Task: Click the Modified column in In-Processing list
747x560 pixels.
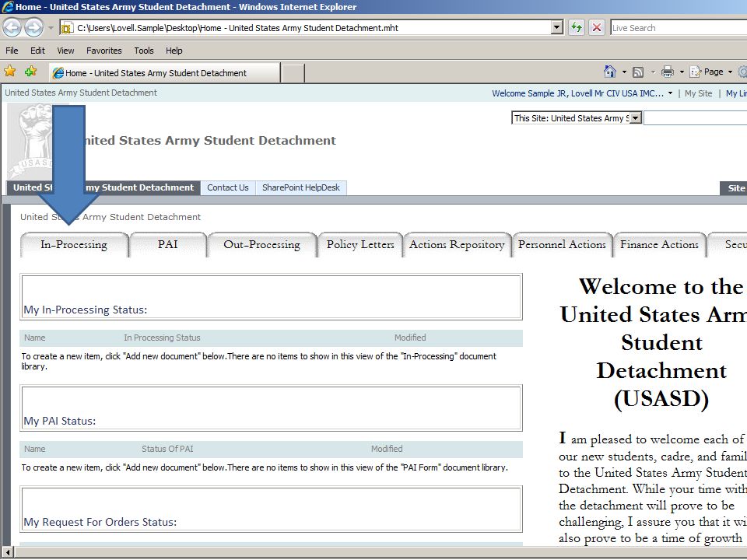Action: pyautogui.click(x=410, y=338)
